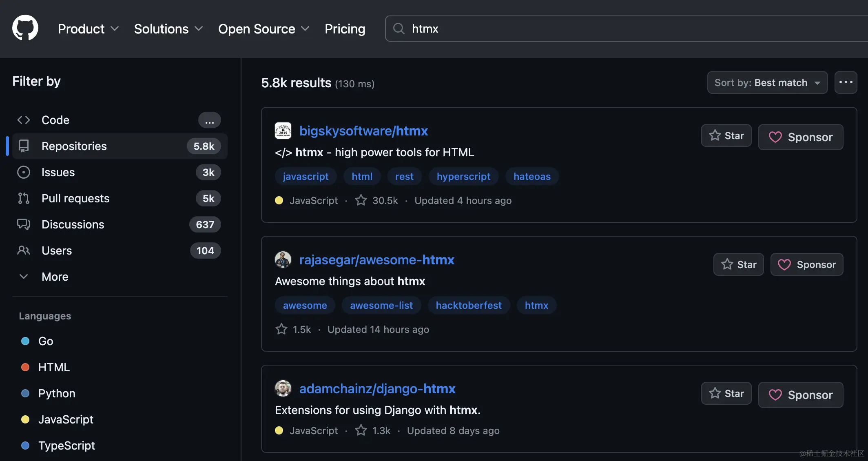Expand the Open Source menu
The height and width of the screenshot is (461, 868).
pyautogui.click(x=263, y=29)
